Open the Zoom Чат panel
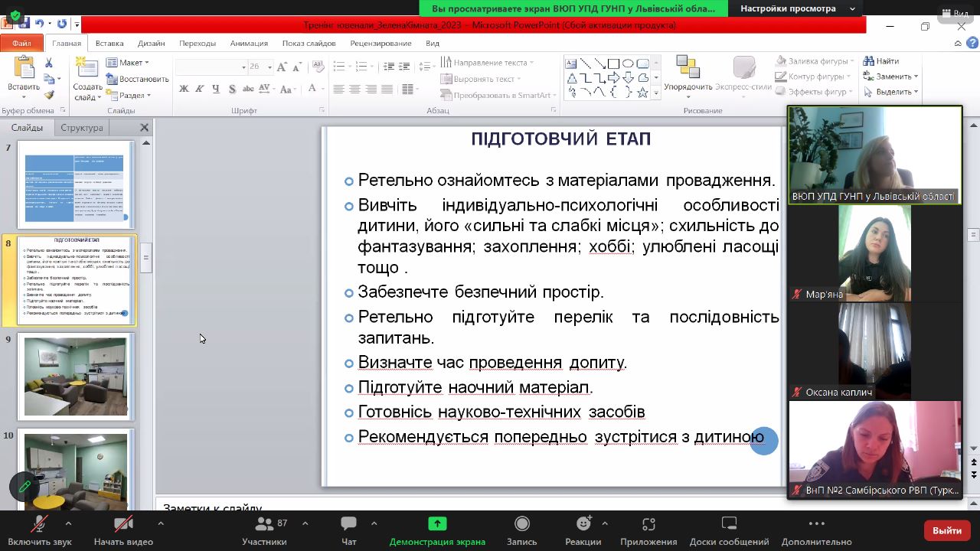Screen dimensions: 980x551 tap(349, 525)
